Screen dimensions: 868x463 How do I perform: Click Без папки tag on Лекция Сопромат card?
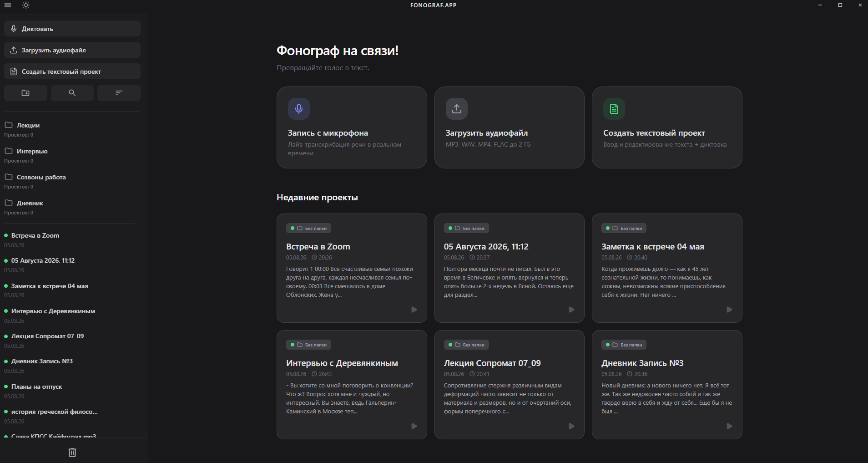pos(466,345)
